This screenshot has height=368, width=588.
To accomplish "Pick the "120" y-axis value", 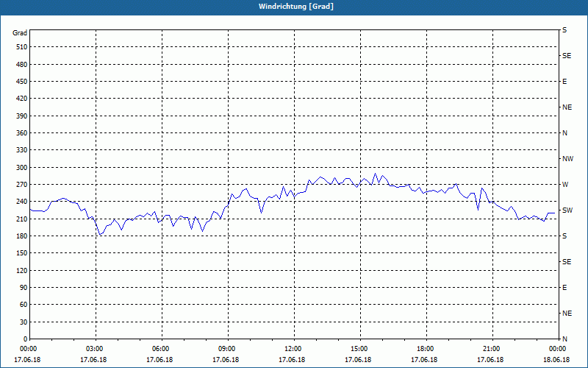I will [21, 270].
